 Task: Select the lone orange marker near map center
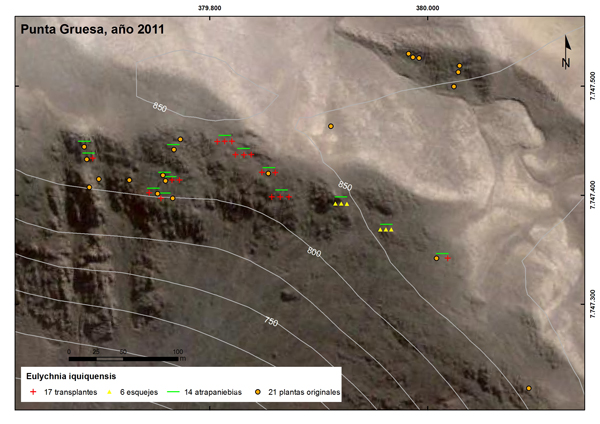(x=330, y=126)
